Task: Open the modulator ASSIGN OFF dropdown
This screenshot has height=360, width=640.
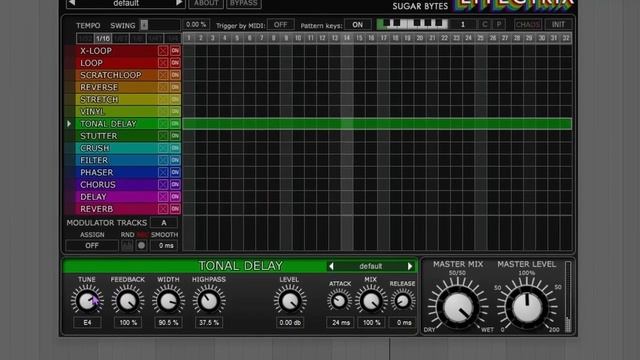Action: click(92, 246)
